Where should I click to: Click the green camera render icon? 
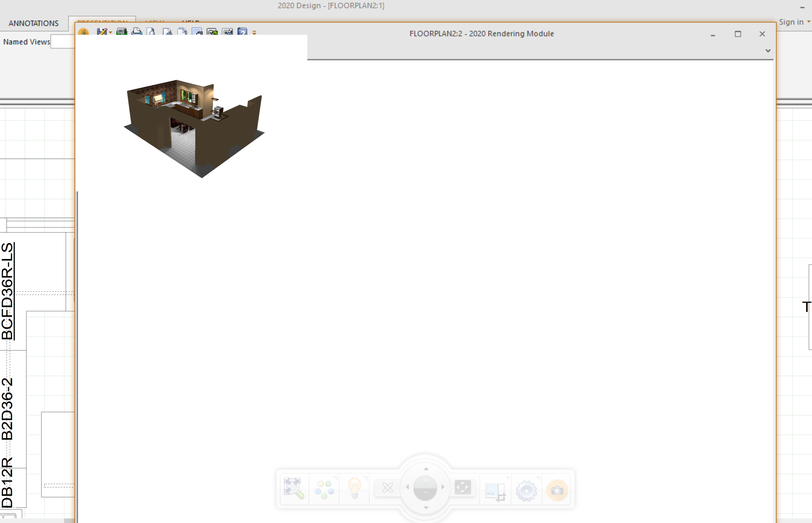click(x=121, y=31)
